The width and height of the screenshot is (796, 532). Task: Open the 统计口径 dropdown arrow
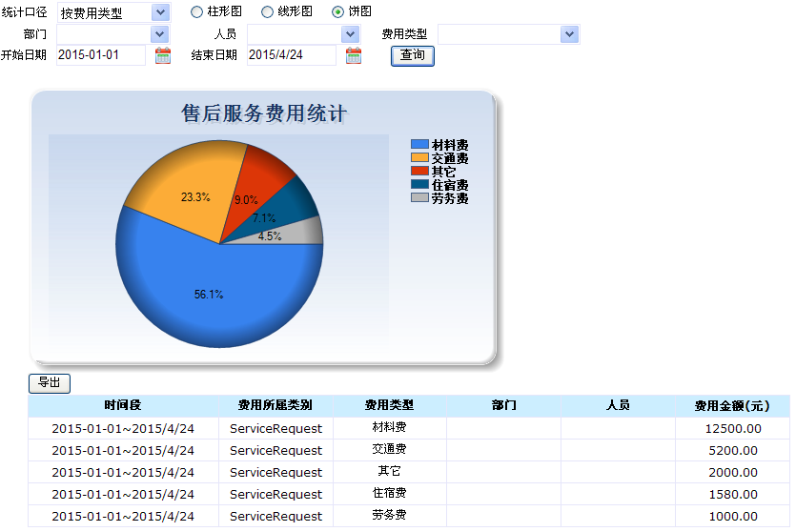point(160,12)
